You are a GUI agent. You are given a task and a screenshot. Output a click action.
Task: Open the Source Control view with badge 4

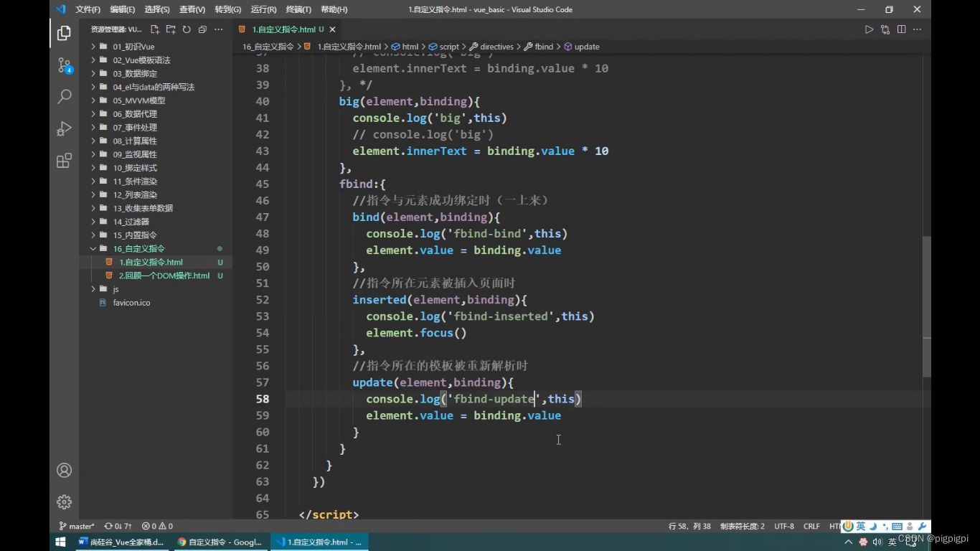pyautogui.click(x=64, y=65)
